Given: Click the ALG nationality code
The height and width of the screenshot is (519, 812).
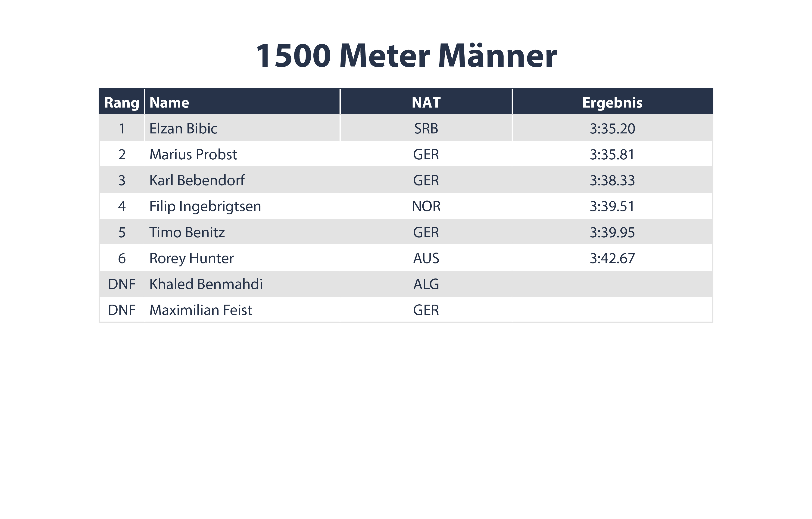Looking at the screenshot, I should click(426, 284).
